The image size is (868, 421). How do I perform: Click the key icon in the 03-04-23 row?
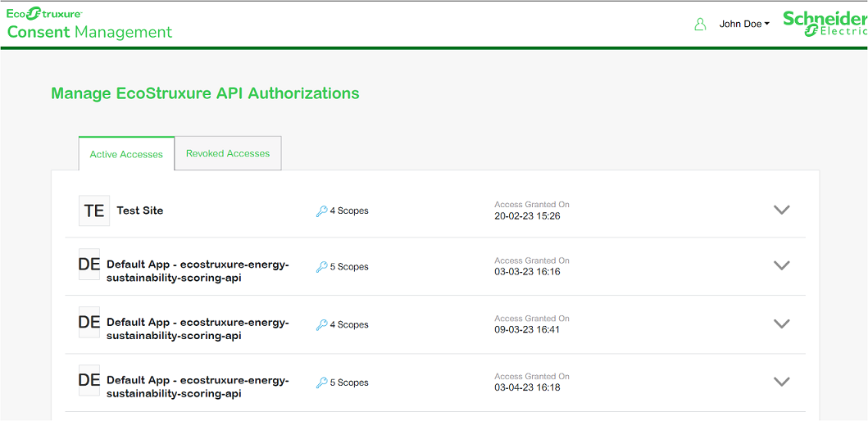coord(321,383)
